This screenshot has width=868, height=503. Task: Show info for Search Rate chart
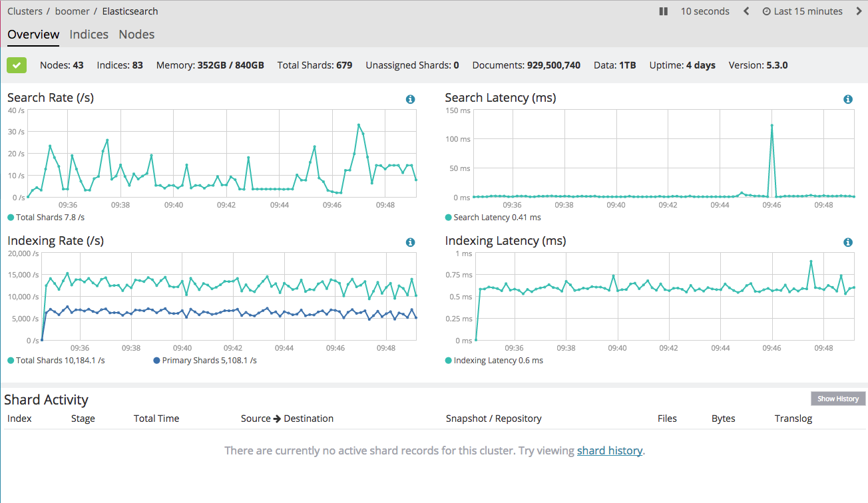pyautogui.click(x=410, y=99)
